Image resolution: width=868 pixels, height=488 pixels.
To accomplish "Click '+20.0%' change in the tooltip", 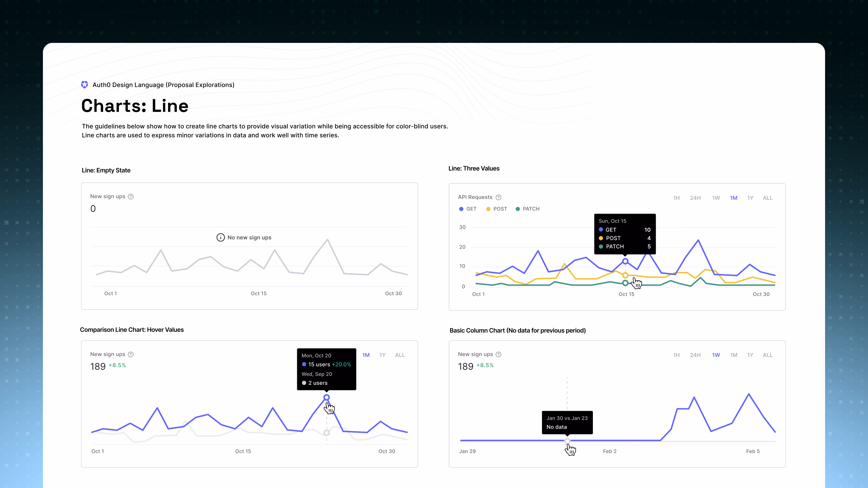I will 341,364.
